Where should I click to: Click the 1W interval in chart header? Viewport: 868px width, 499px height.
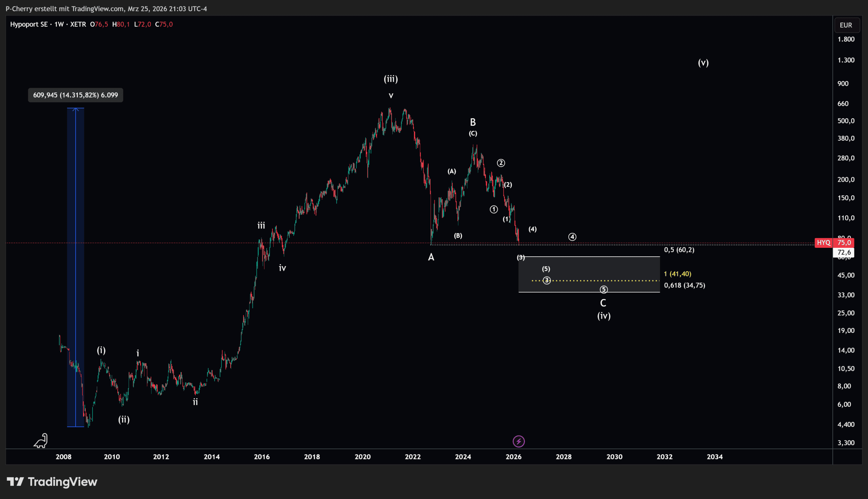[x=59, y=24]
